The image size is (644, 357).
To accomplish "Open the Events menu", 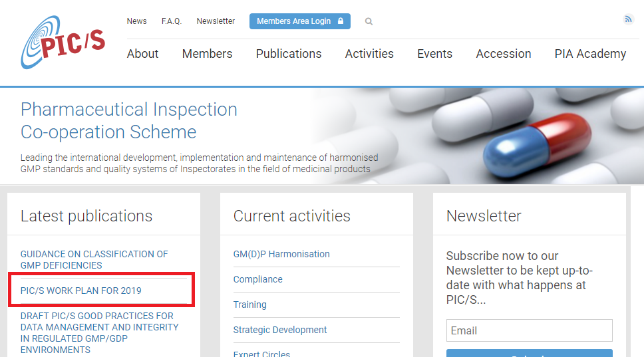I will point(434,54).
